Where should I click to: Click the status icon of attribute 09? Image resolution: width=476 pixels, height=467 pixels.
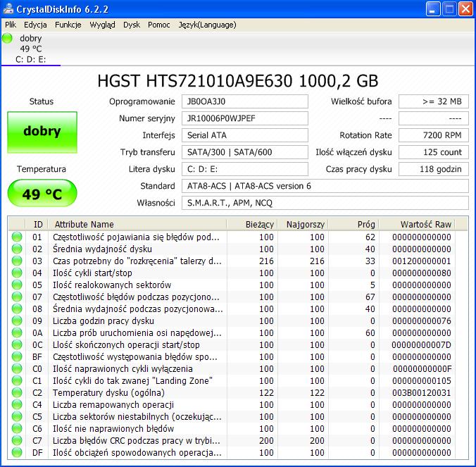(x=17, y=320)
